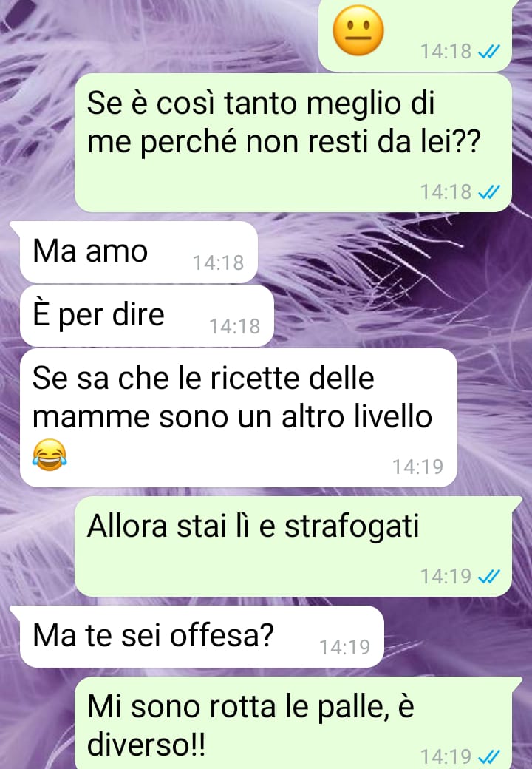Tap the 14:19 timestamp on 'Ma te sei offesa?'
The image size is (532, 769).
tap(344, 648)
